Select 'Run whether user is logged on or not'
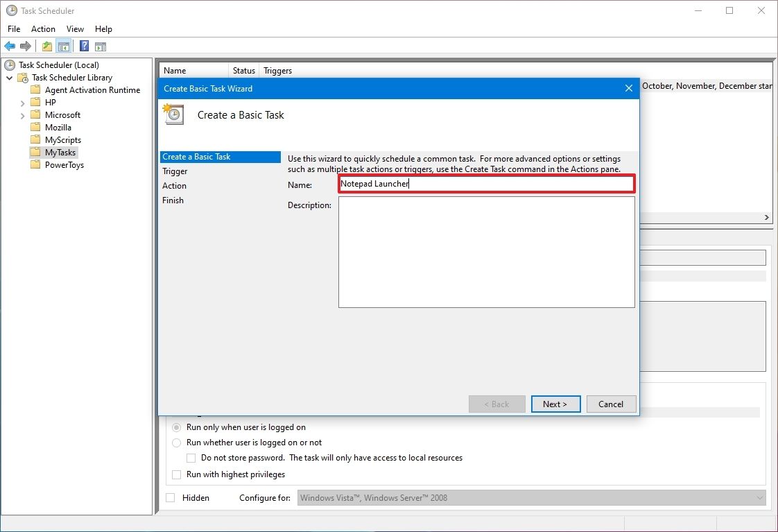Image resolution: width=778 pixels, height=532 pixels. (x=176, y=443)
